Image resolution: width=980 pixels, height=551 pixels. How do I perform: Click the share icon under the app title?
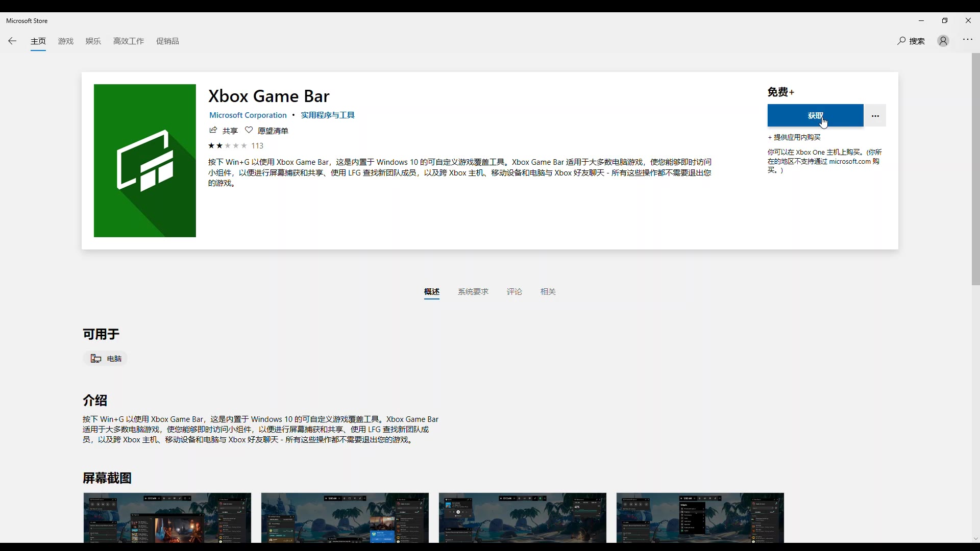point(213,130)
